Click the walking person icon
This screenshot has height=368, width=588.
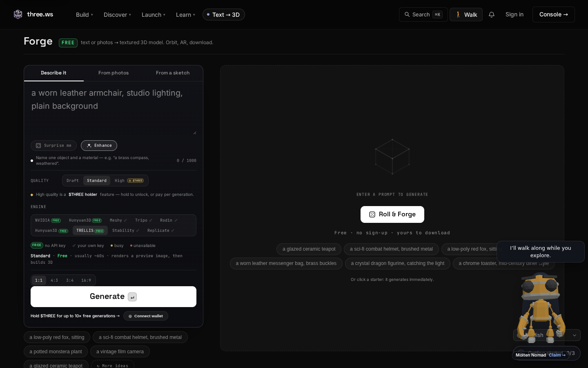[458, 15]
